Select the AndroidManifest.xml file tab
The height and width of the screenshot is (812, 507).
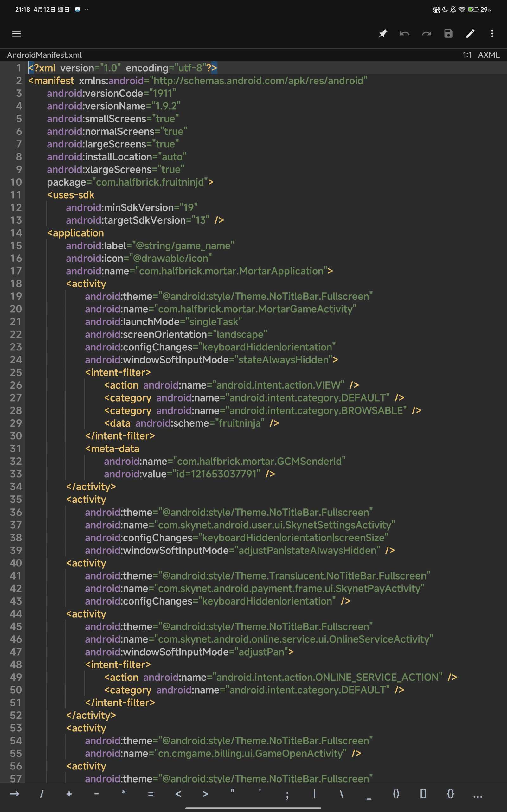(44, 55)
